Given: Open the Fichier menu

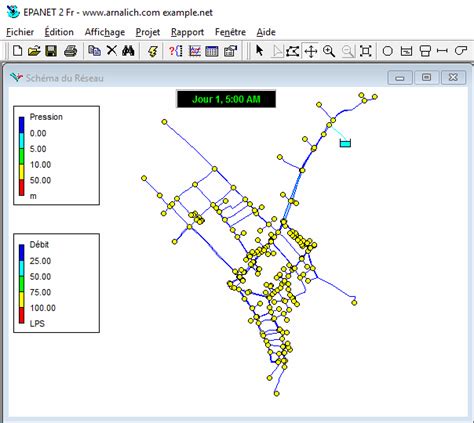Looking at the screenshot, I should [x=20, y=32].
